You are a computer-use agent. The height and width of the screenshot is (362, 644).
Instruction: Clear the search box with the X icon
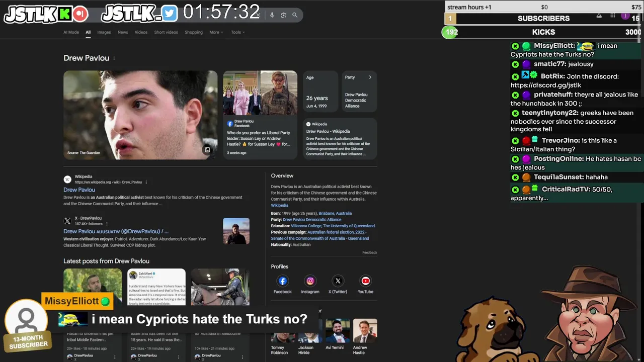pyautogui.click(x=259, y=15)
